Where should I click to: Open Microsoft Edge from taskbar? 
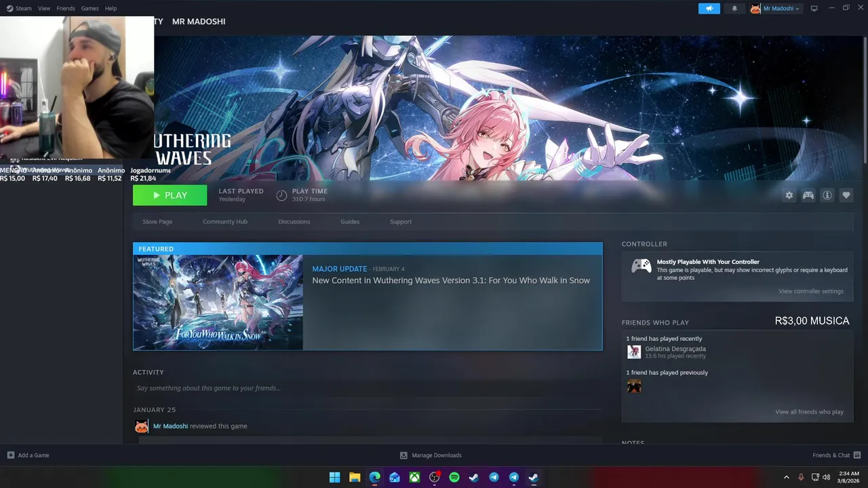(x=374, y=477)
